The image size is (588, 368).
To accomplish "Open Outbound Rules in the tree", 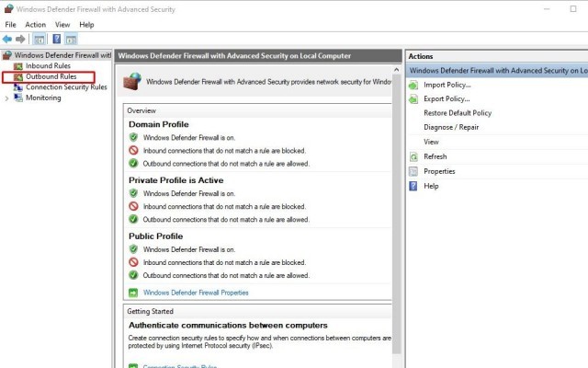I will pyautogui.click(x=51, y=76).
